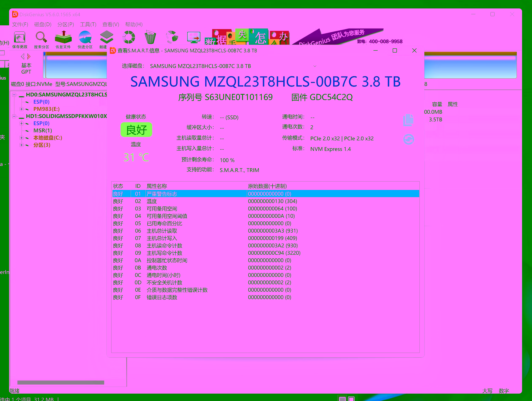The height and width of the screenshot is (401, 532).
Task: Open the 磁盘(D) menu
Action: 43,24
